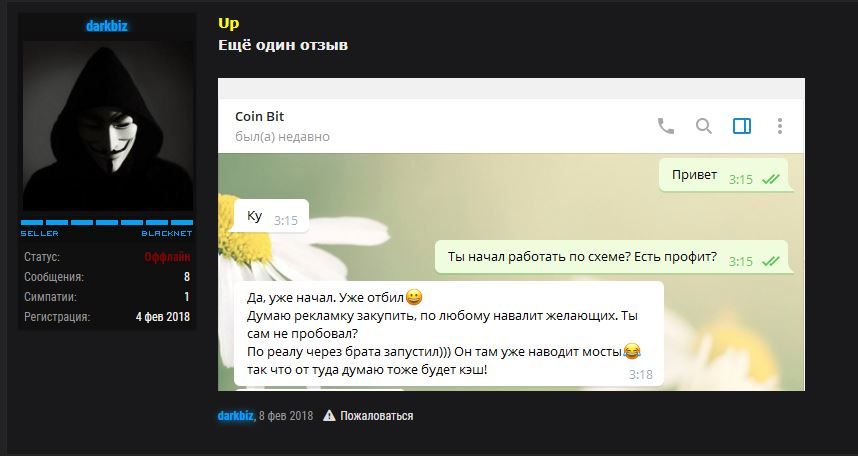Click the laughing-crying emoji in message

pos(632,351)
